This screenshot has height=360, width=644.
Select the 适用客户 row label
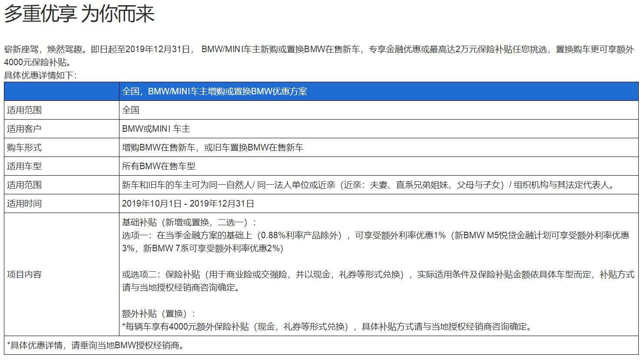[24, 129]
